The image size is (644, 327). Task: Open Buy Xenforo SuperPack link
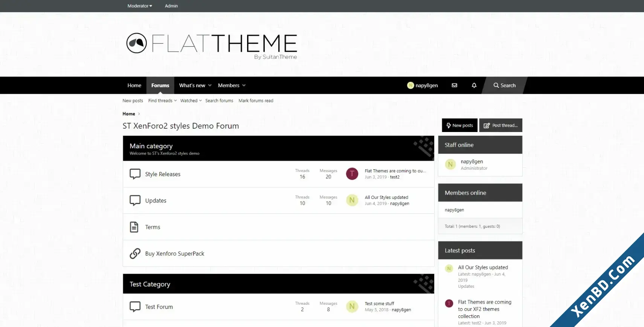175,253
